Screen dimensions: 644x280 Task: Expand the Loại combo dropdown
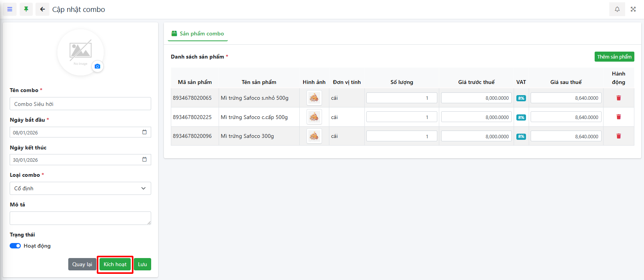click(80, 188)
